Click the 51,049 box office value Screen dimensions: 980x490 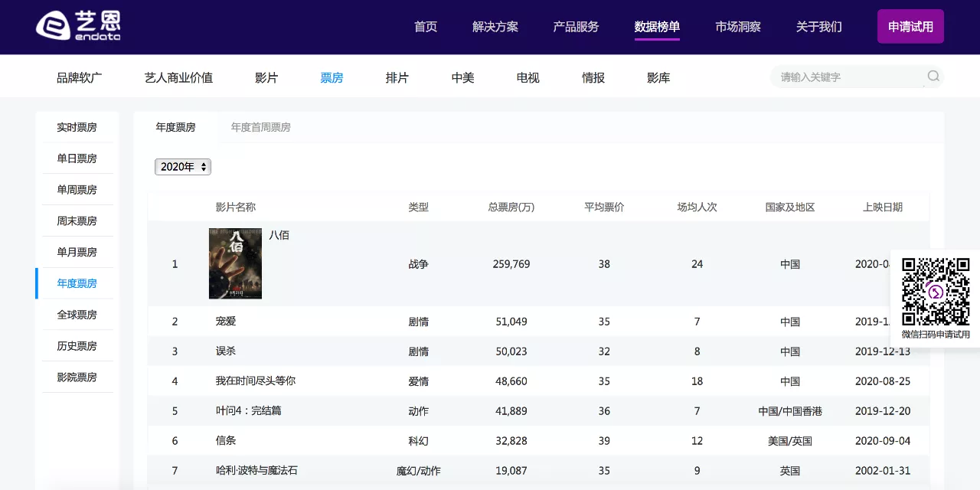(511, 322)
